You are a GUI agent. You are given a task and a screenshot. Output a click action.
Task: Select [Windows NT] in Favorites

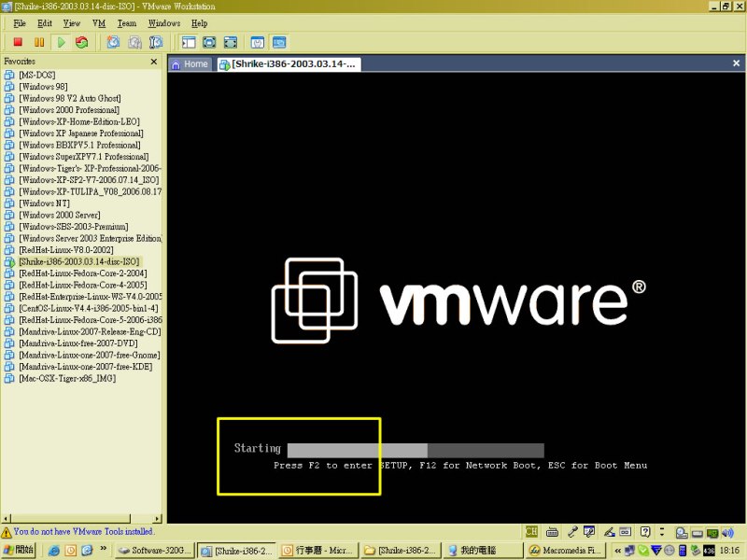tap(44, 203)
